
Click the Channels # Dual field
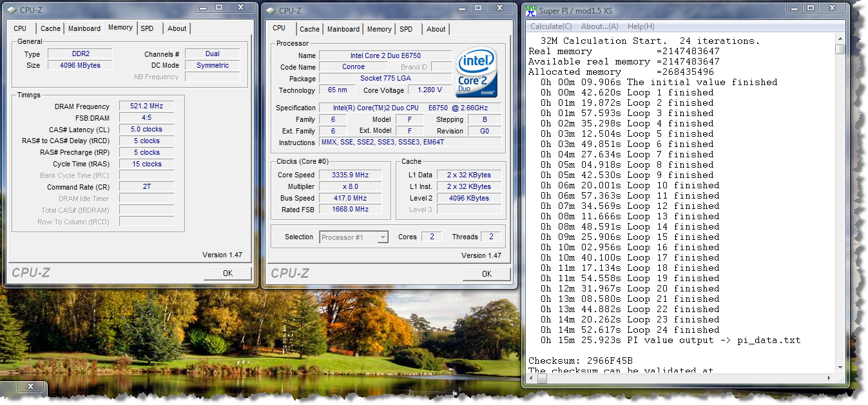pos(212,54)
